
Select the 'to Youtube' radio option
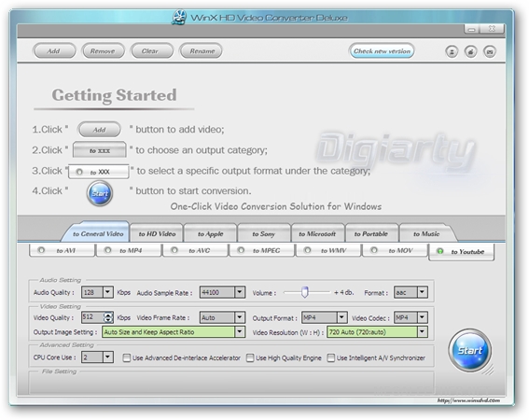[x=461, y=252]
